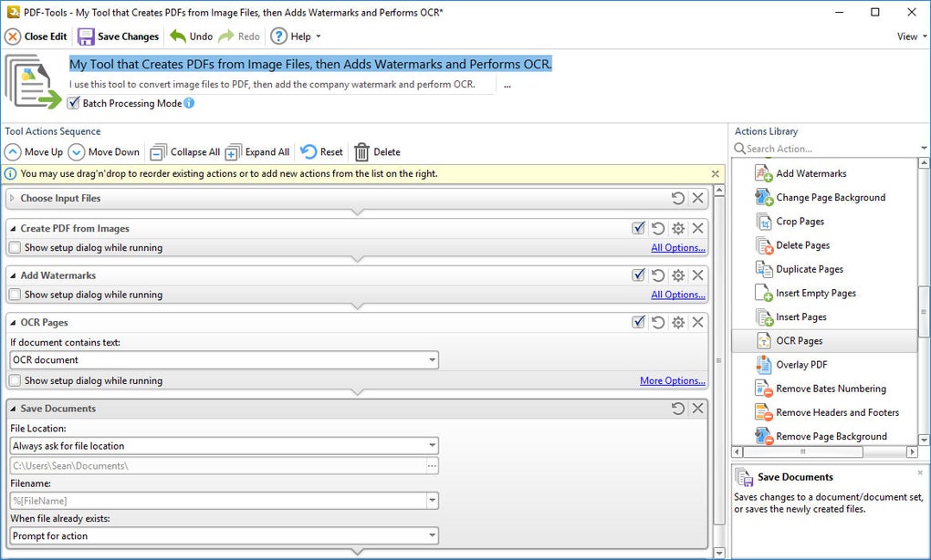Screen dimensions: 931x560
Task: Enable setup dialog for Add Watermarks action
Action: click(x=16, y=295)
